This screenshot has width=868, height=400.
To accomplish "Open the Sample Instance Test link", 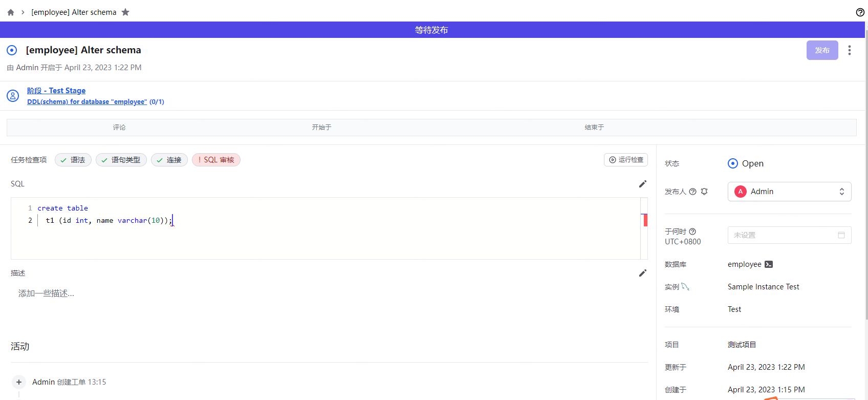I will (x=764, y=287).
